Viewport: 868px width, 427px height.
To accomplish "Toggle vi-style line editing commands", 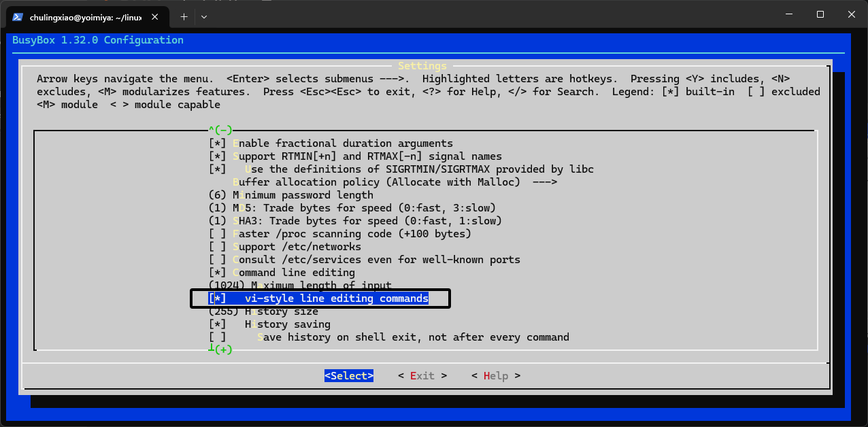I will (x=318, y=298).
